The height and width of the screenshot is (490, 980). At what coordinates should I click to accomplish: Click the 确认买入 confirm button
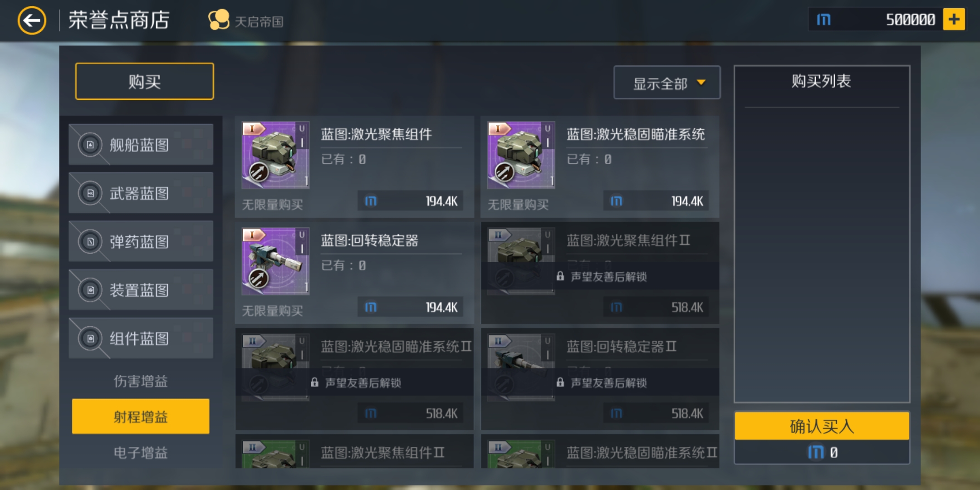pyautogui.click(x=822, y=426)
